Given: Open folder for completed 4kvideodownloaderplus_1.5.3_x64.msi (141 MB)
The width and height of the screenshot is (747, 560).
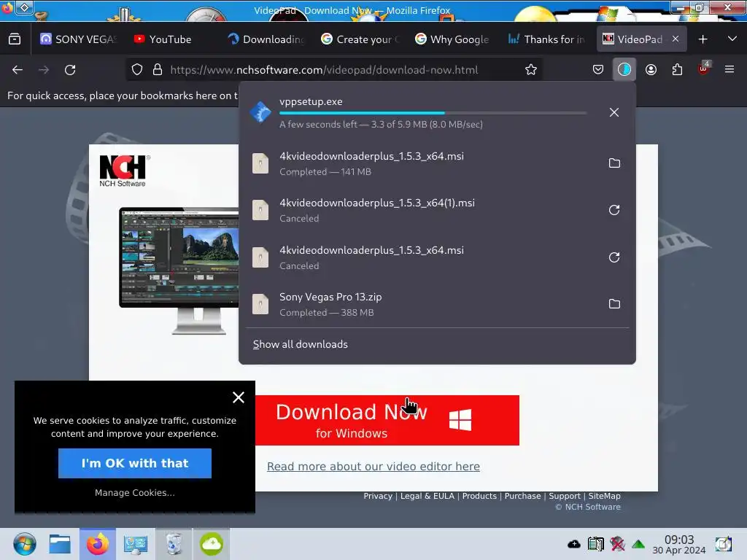Looking at the screenshot, I should tap(614, 163).
